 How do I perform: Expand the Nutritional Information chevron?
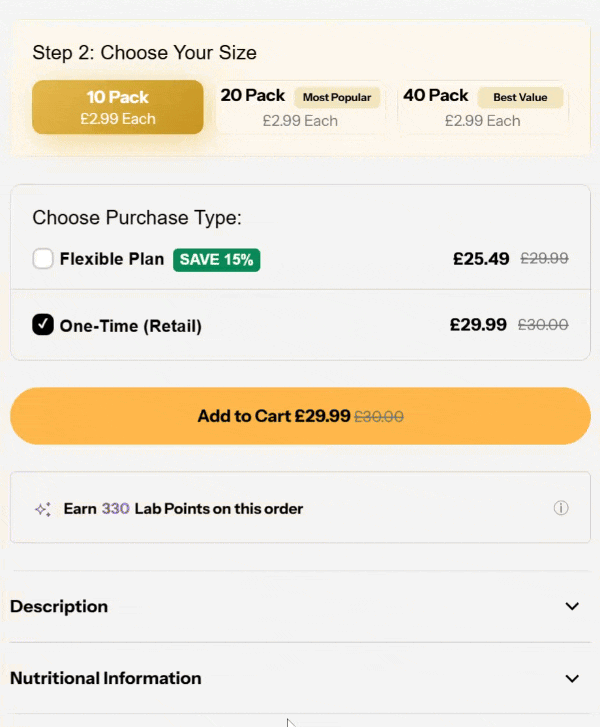[x=572, y=678]
